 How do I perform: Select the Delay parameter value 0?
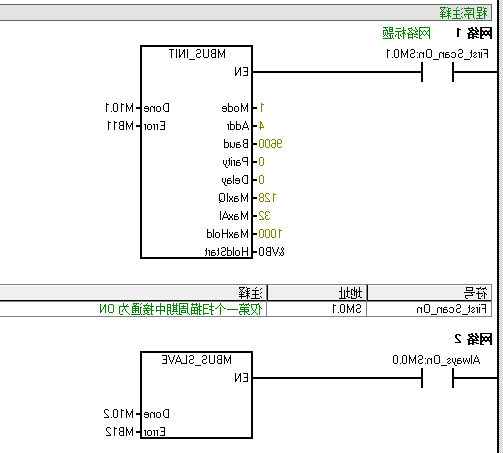262,180
